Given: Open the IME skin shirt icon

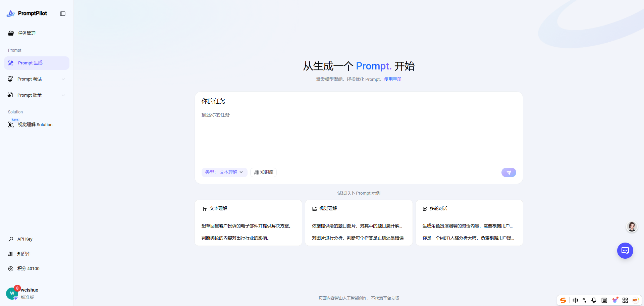Looking at the screenshot, I should coord(615,300).
